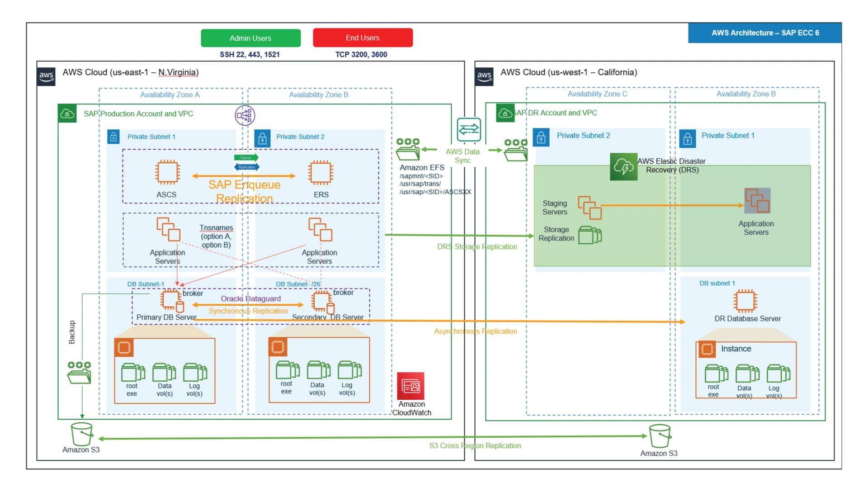This screenshot has height=492, width=868.
Task: Click Application Servers icon in Zone A
Action: point(168,229)
